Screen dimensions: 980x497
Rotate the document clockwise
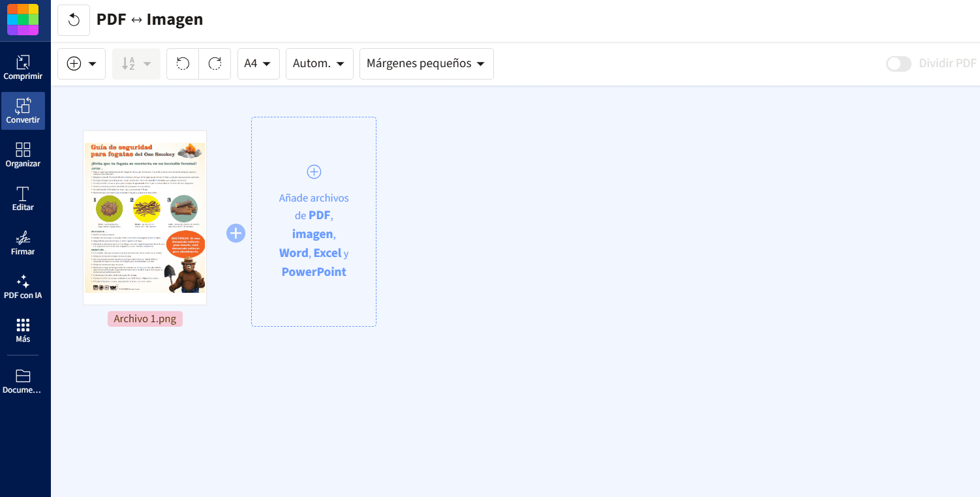pyautogui.click(x=215, y=63)
